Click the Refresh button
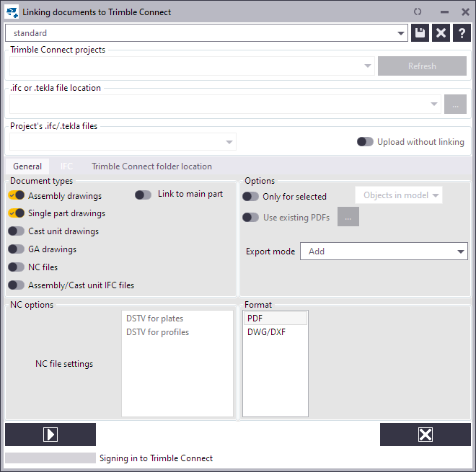This screenshot has width=476, height=472. point(422,66)
